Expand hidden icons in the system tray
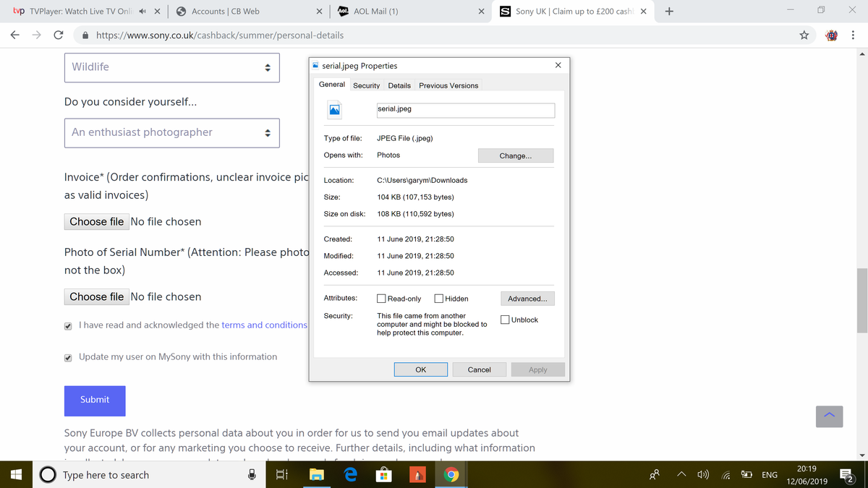Screen dimensions: 868x488 [x=681, y=474]
